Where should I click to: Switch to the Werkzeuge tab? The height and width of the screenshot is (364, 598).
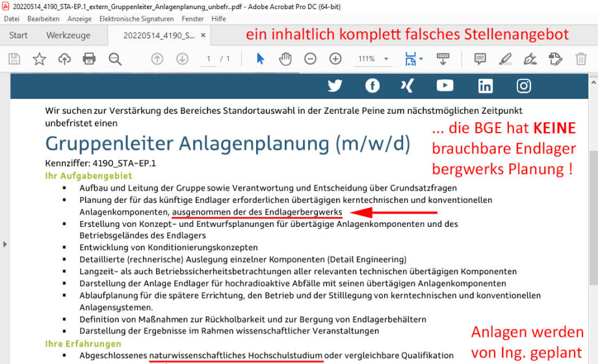pos(68,35)
